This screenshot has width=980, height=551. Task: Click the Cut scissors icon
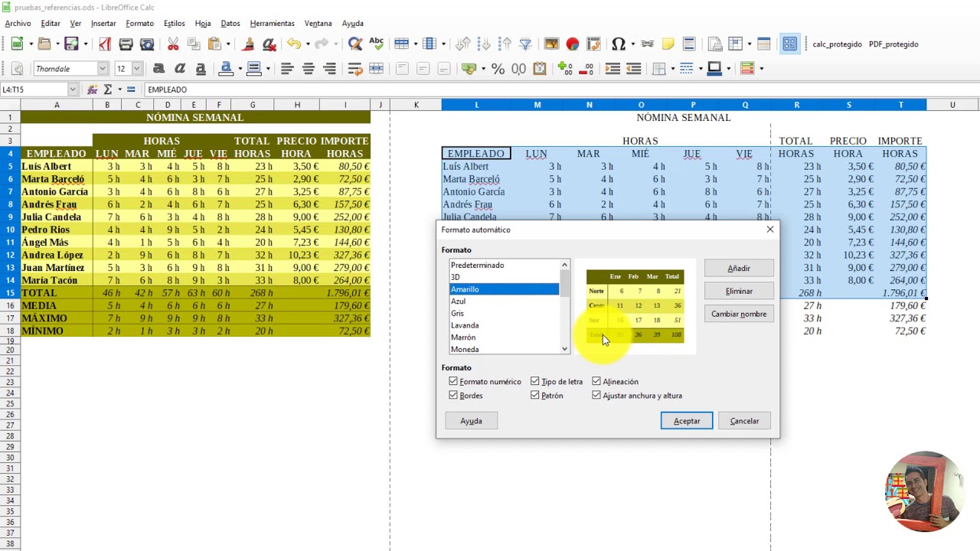tap(173, 44)
